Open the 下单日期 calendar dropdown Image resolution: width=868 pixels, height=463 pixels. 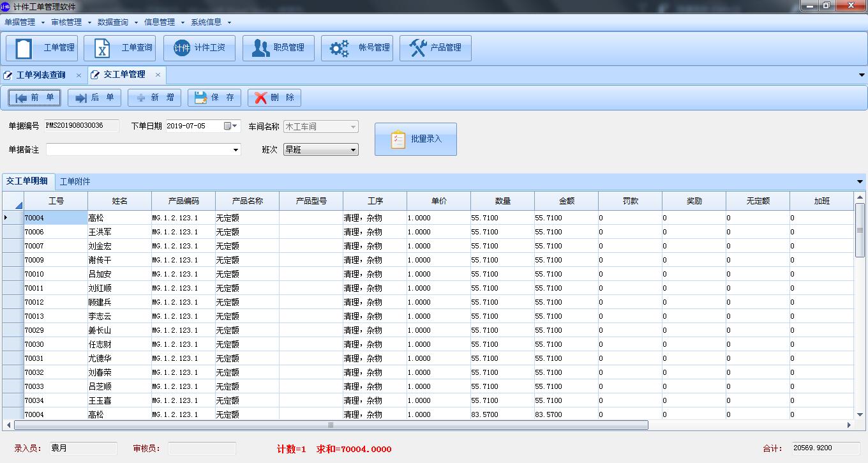235,126
